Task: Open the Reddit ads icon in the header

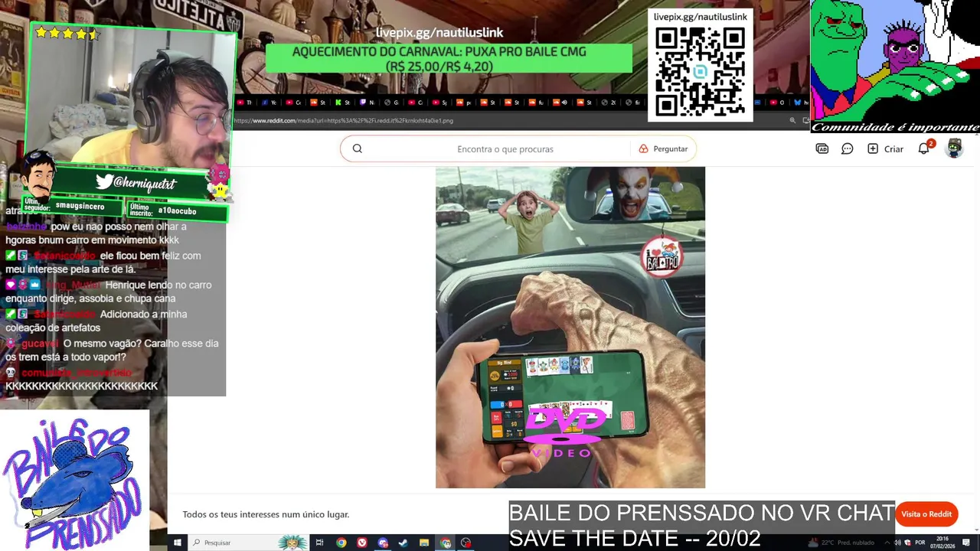Action: (822, 148)
